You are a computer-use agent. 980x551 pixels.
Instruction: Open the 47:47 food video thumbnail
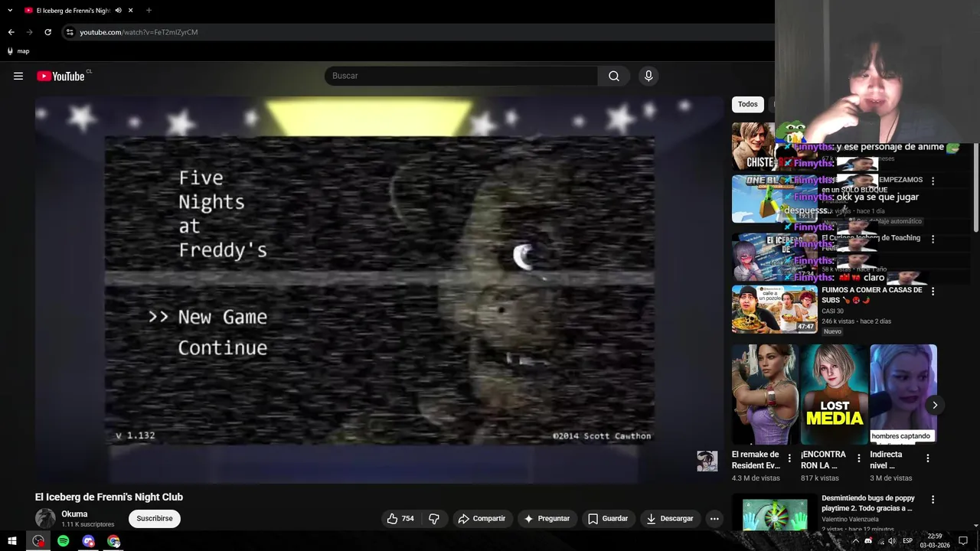tap(774, 309)
